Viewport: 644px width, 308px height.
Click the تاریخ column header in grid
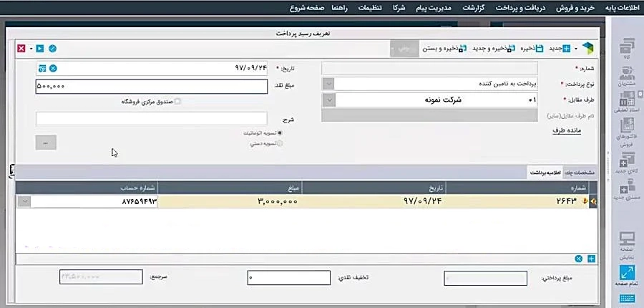click(374, 188)
